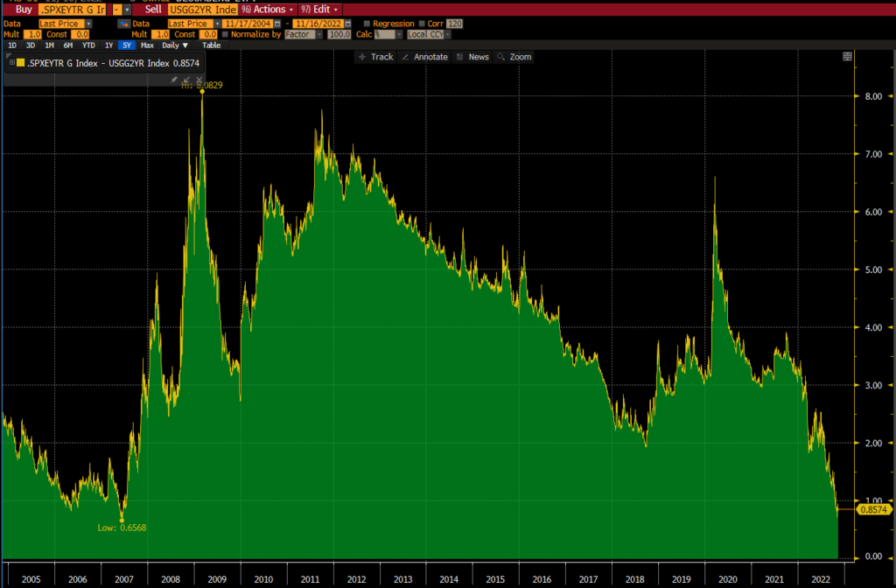Open the end date calendar picker
This screenshot has height=588, width=896.
[x=350, y=24]
